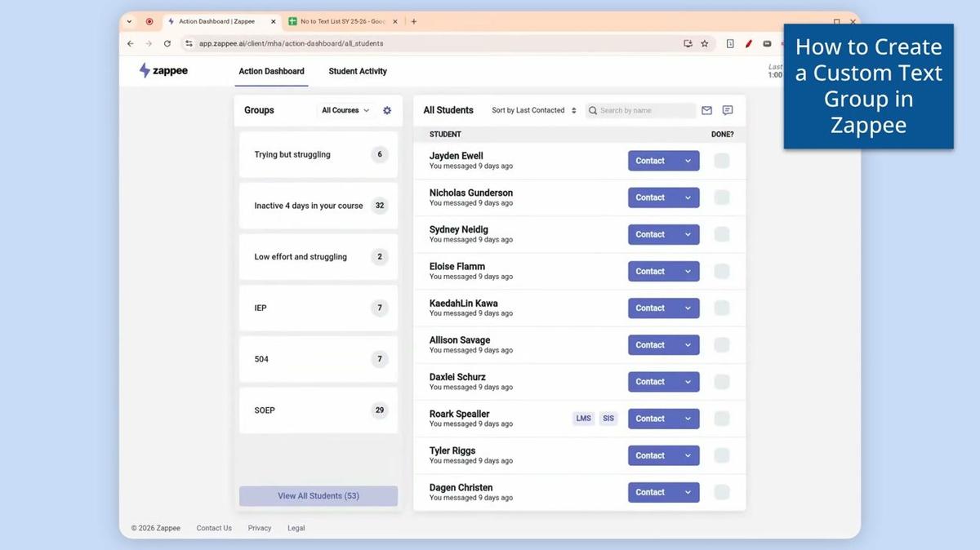This screenshot has height=550, width=980.
Task: Open the IEP group
Action: pyautogui.click(x=318, y=308)
